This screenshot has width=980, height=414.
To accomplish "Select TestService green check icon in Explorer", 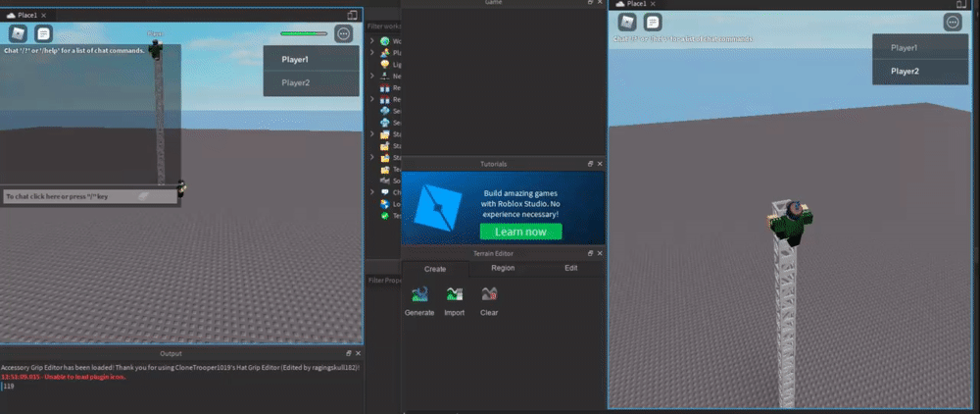I will pyautogui.click(x=385, y=216).
